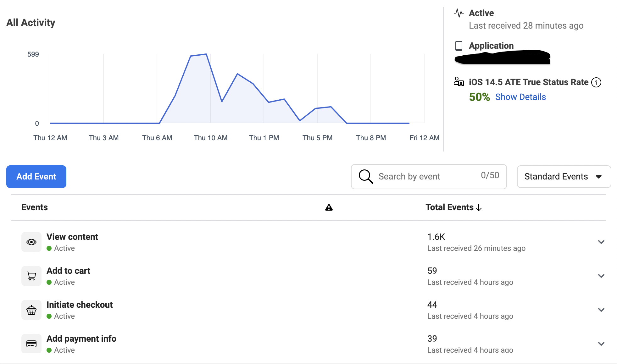Click the Active pulse status icon
Image resolution: width=617 pixels, height=364 pixels.
(459, 13)
